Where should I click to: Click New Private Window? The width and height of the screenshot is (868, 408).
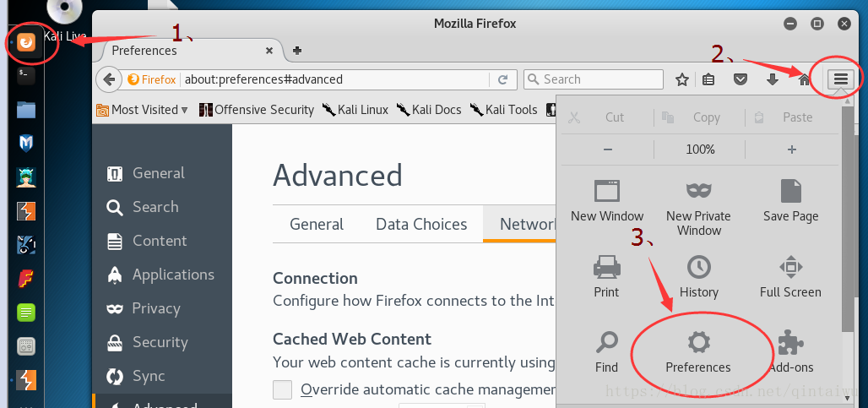pos(698,207)
